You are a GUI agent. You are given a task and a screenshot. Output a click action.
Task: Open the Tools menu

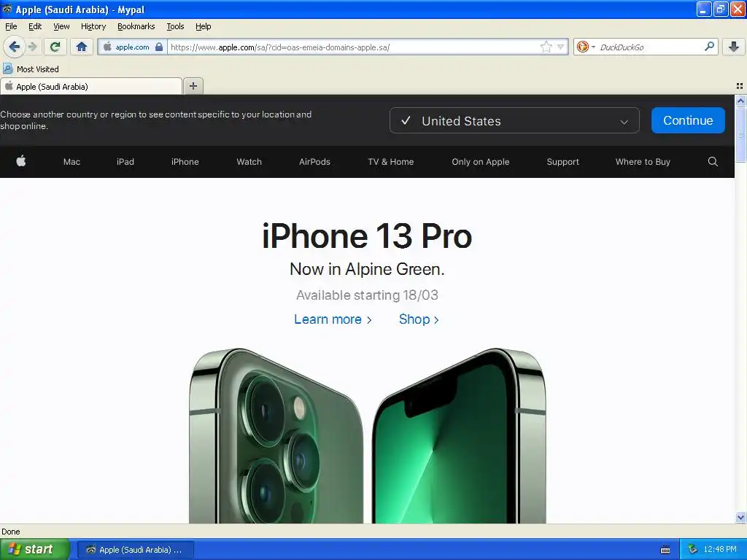[175, 26]
